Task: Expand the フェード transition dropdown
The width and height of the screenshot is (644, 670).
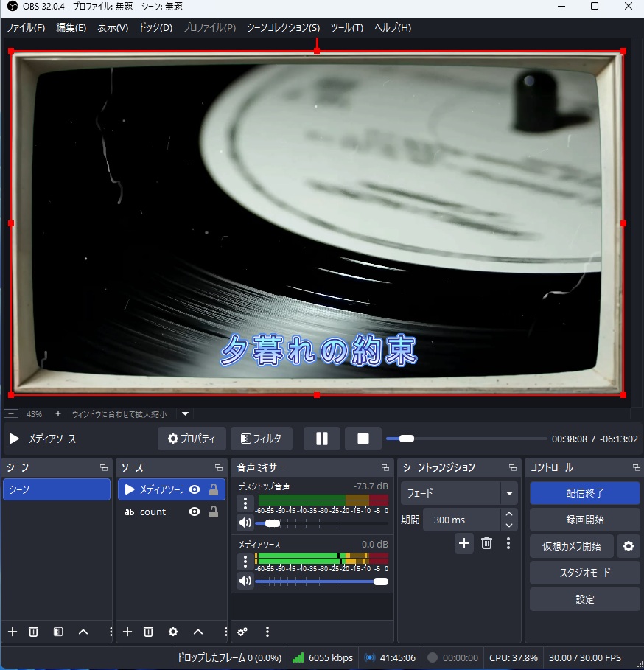Action: tap(508, 493)
